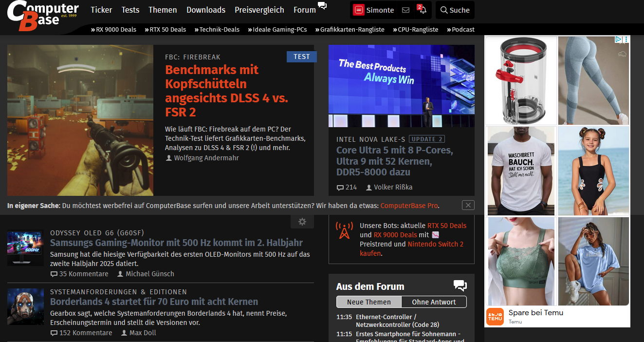This screenshot has width=644, height=342.
Task: Click the Waschbrett Bauch T-shirt ad product
Action: (521, 171)
